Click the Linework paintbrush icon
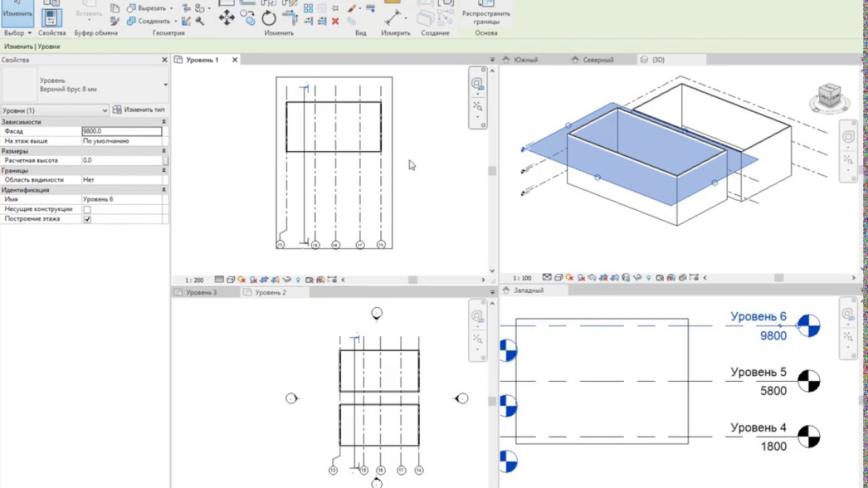The height and width of the screenshot is (488, 868). (x=352, y=8)
